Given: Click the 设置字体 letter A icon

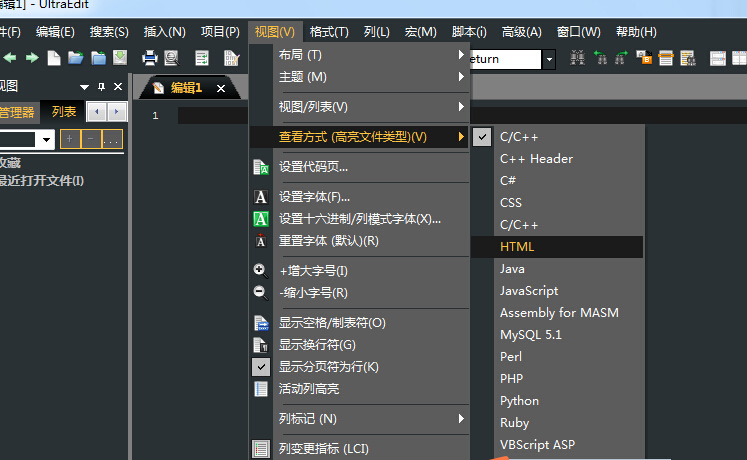Looking at the screenshot, I should coord(261,197).
